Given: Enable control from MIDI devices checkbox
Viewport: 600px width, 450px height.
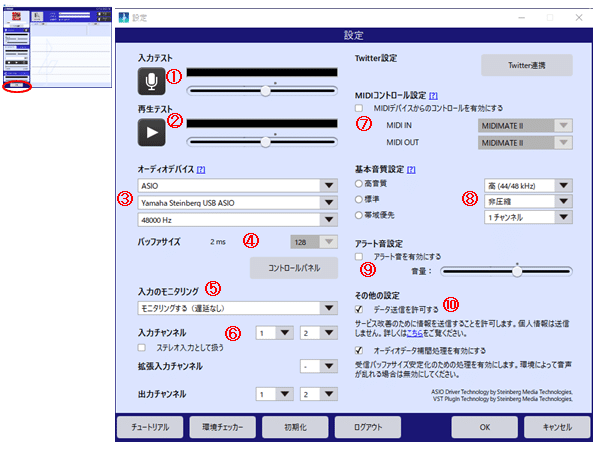Looking at the screenshot, I should click(x=359, y=108).
